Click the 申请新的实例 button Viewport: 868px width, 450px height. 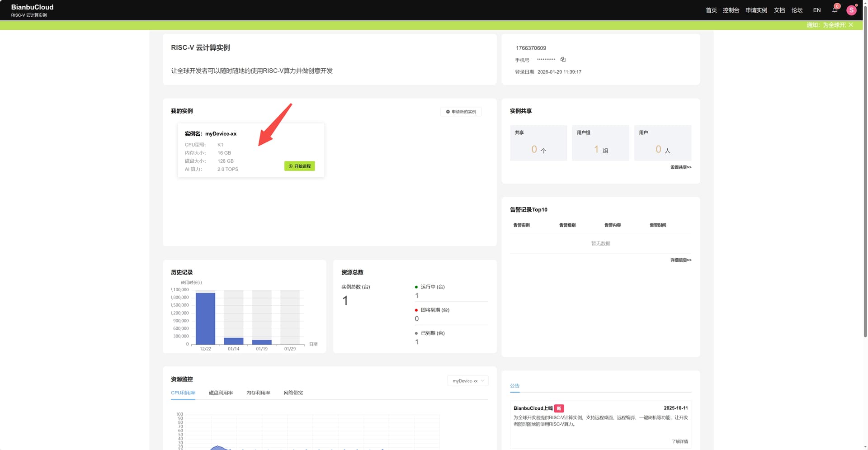coord(461,112)
